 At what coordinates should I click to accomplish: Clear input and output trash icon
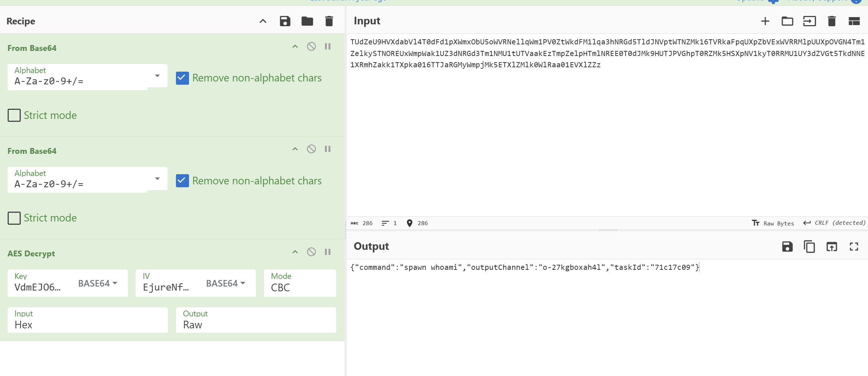click(x=832, y=21)
